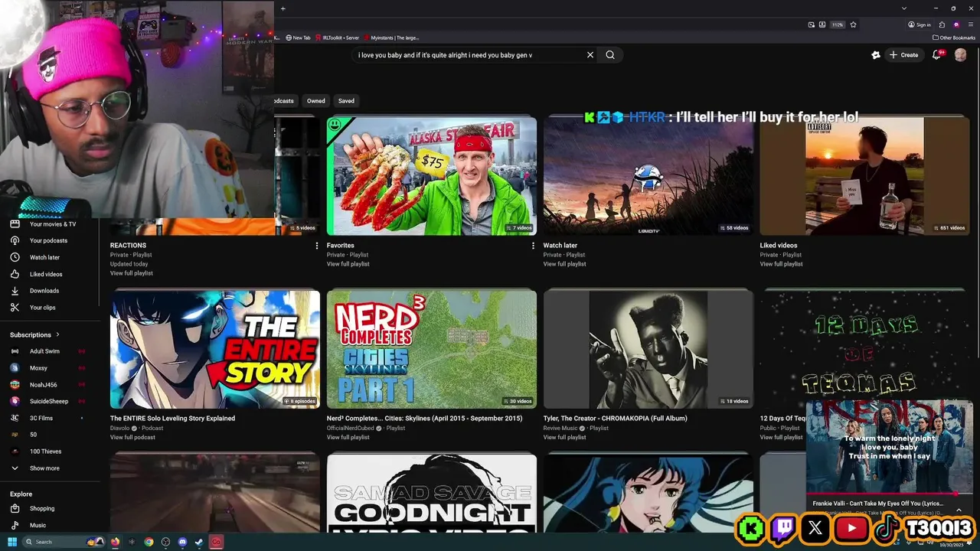Open the Samad Savage Goodnight thumbnail
The width and height of the screenshot is (980, 551).
click(x=432, y=493)
